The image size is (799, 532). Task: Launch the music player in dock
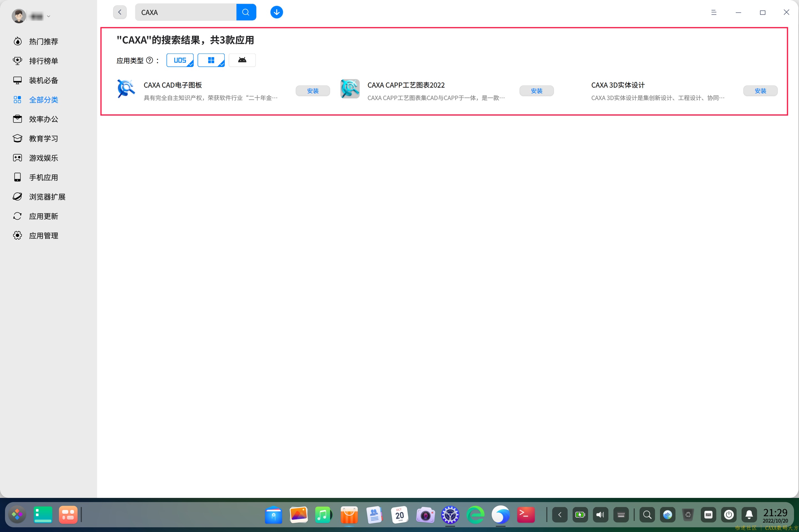(x=323, y=515)
